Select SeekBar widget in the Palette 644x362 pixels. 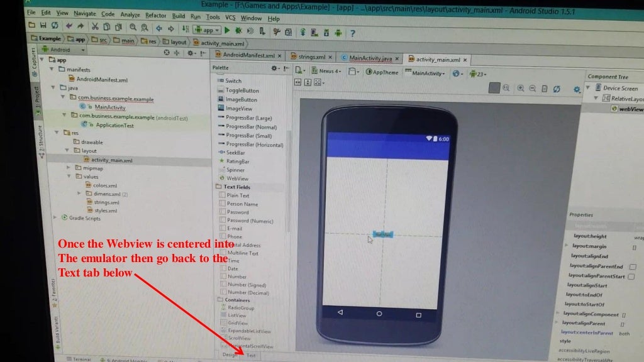(235, 153)
